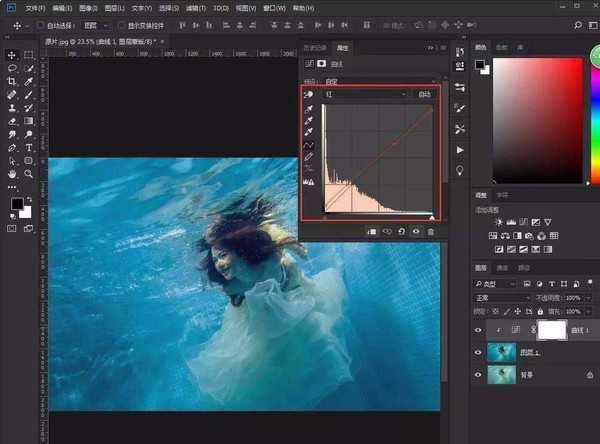
Task: Open the File menu
Action: pos(36,7)
